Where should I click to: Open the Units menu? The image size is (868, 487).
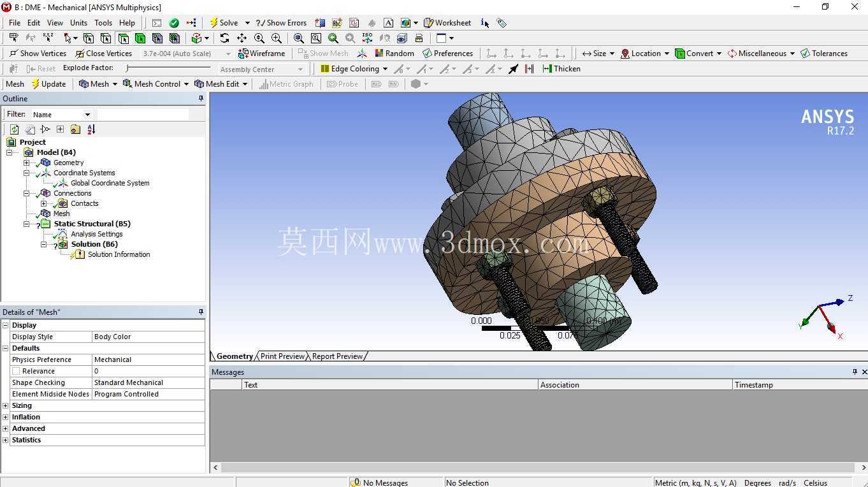point(78,23)
